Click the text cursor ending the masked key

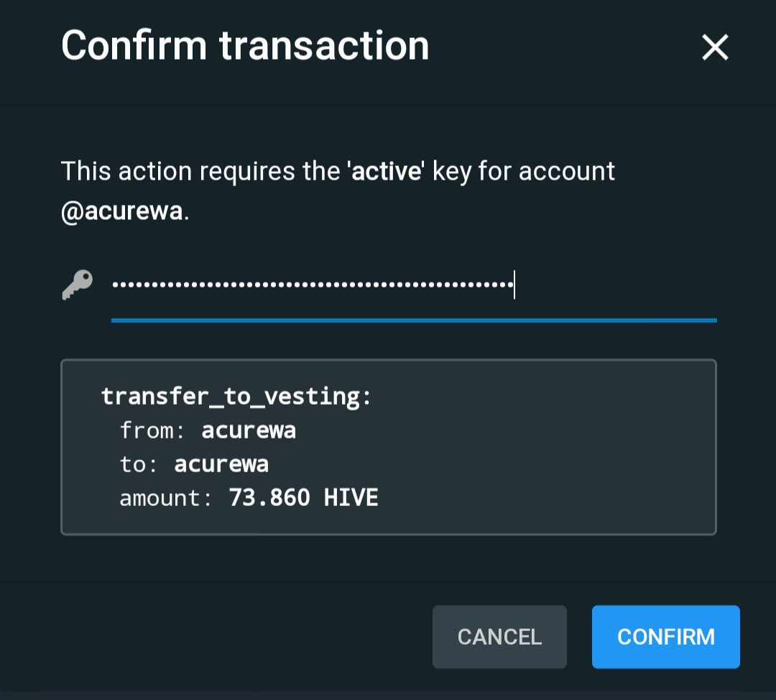(x=514, y=285)
